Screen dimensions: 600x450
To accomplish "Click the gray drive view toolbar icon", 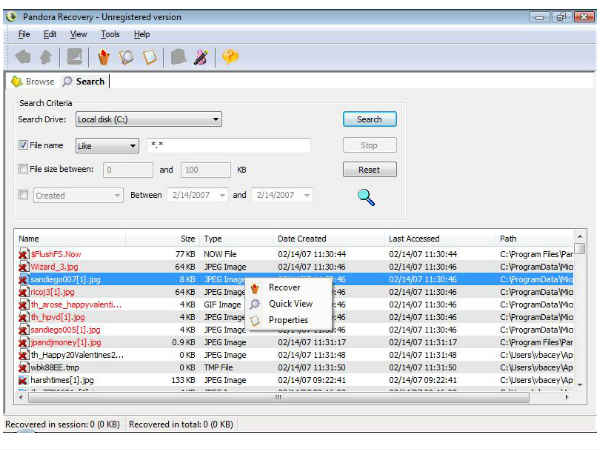I will 74,57.
